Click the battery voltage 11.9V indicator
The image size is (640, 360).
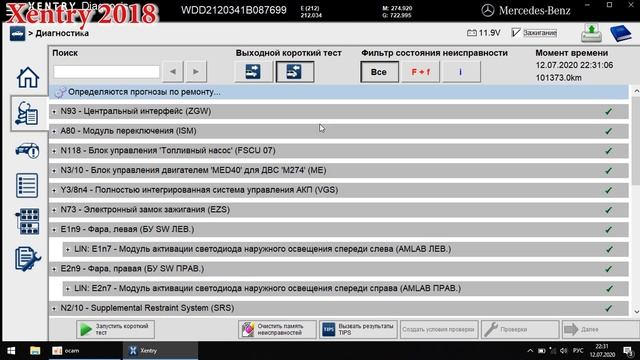click(x=483, y=33)
